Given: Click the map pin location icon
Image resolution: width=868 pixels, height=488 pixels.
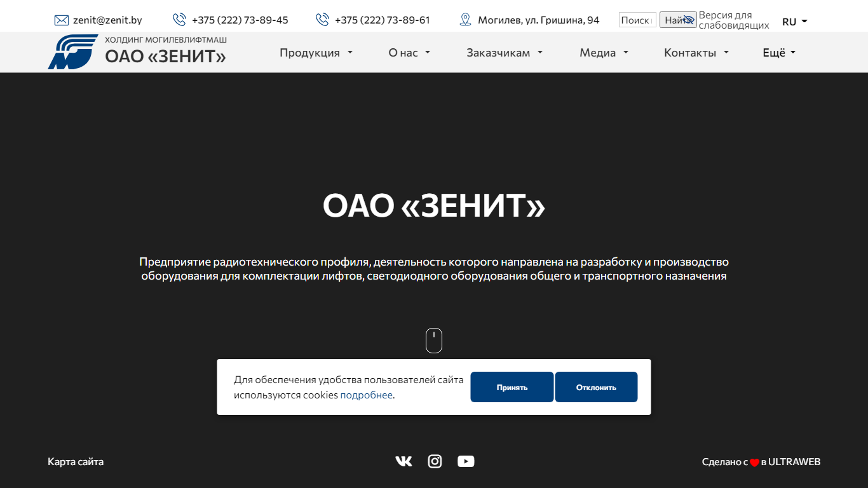Looking at the screenshot, I should pos(466,20).
